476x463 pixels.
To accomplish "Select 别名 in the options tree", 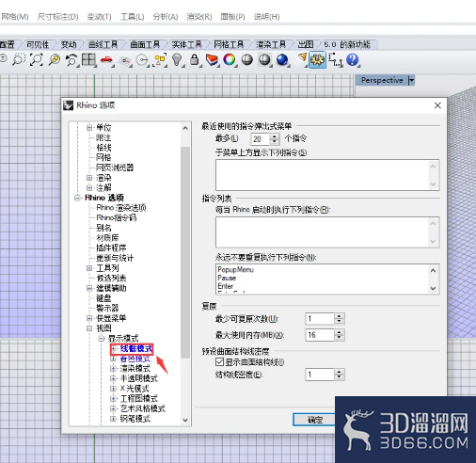I will click(103, 228).
